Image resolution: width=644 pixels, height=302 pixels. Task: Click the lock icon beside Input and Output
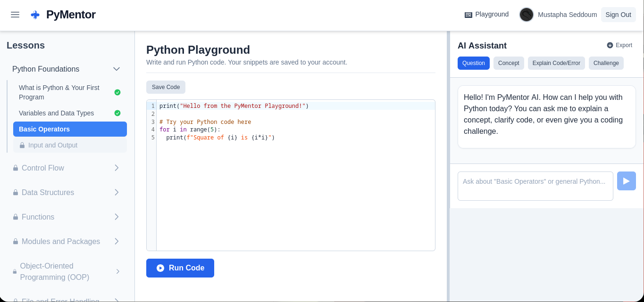pyautogui.click(x=22, y=145)
